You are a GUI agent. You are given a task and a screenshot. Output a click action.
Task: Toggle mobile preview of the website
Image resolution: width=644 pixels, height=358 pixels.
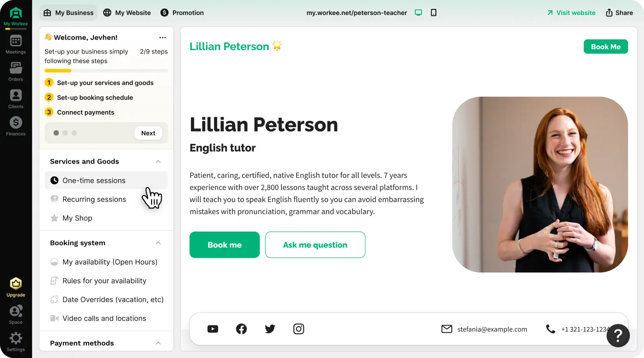[433, 12]
